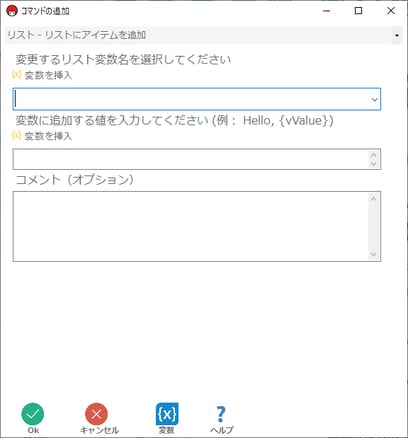Click inside the コメント comment text area
The width and height of the screenshot is (408, 438).
coord(191,226)
